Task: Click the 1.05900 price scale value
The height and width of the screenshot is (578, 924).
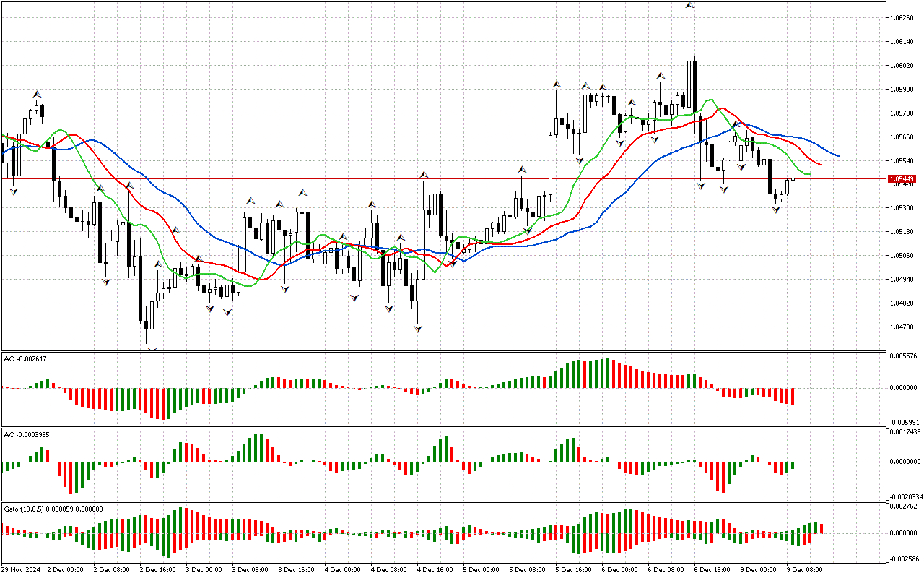Action: pos(903,90)
